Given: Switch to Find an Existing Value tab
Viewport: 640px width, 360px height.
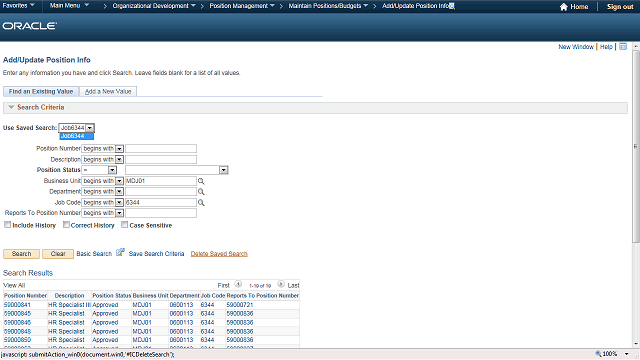Looking at the screenshot, I should (41, 91).
